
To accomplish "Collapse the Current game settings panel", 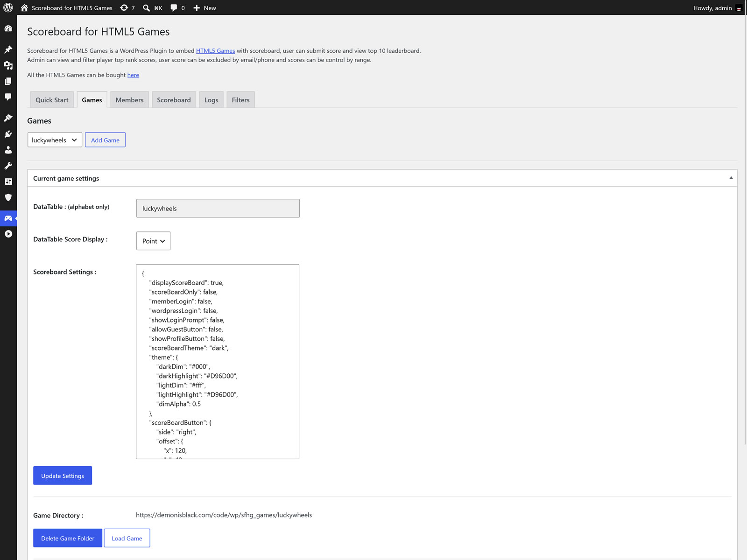I will click(731, 178).
